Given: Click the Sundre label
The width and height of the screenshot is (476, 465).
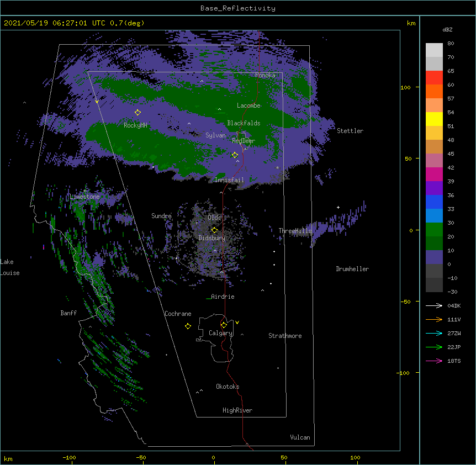Looking at the screenshot, I should pyautogui.click(x=161, y=216).
